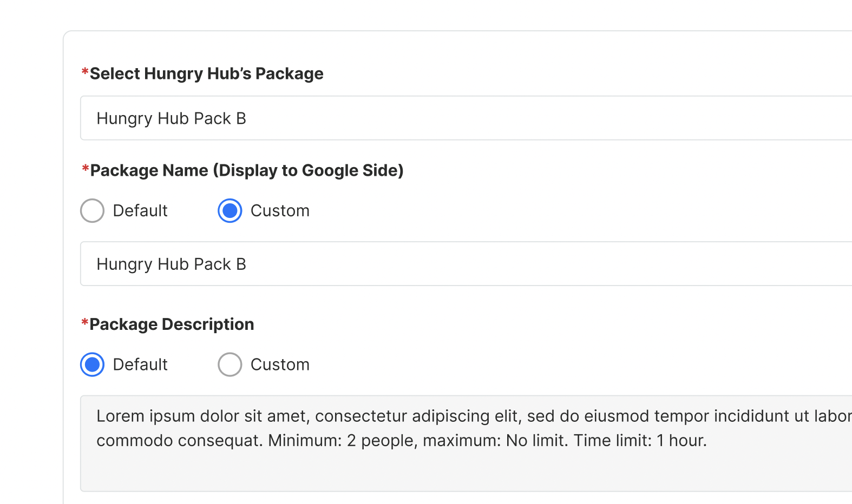Click "Default" label text under Package Description
This screenshot has width=852, height=504.
[x=140, y=364]
